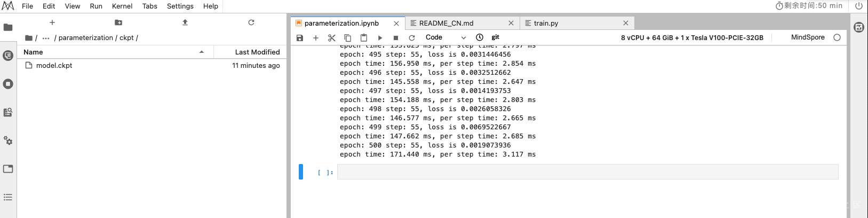Save the notebook with the disk icon

(x=300, y=38)
